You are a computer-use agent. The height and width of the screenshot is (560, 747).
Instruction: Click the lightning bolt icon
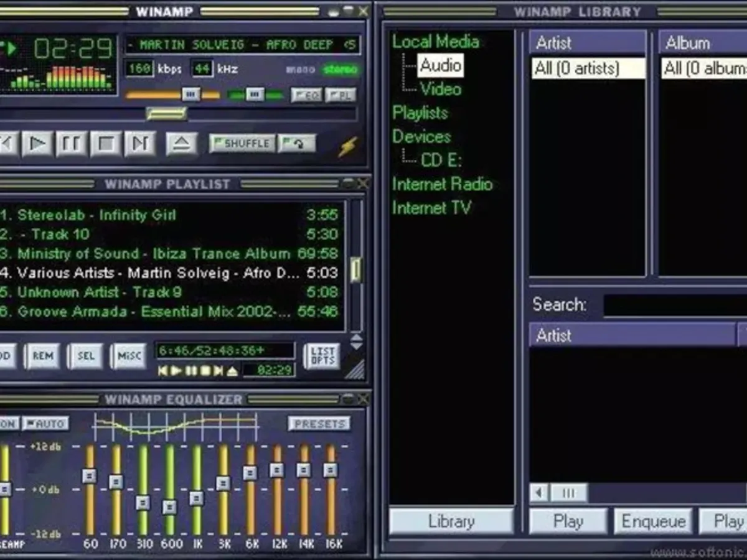(x=348, y=146)
